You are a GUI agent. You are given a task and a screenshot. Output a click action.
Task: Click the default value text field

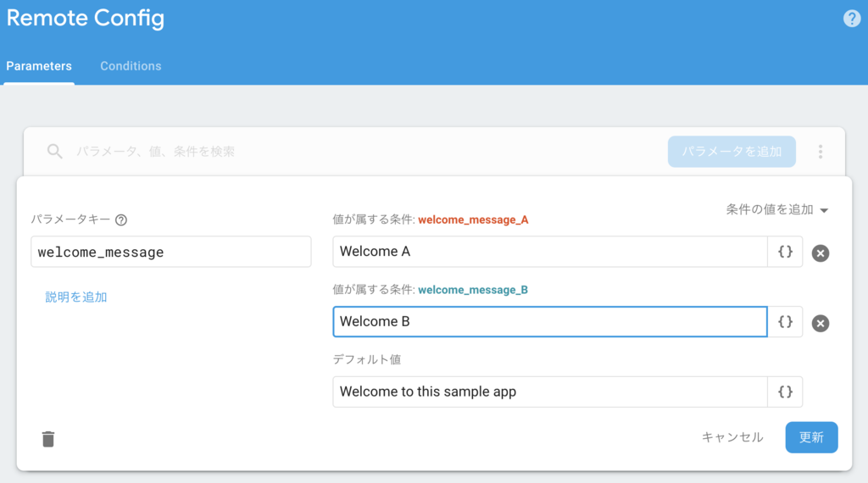click(x=549, y=391)
